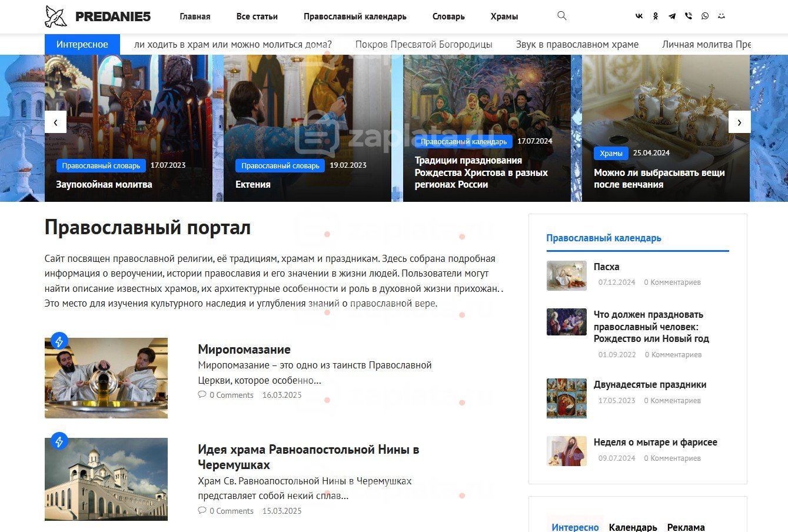The width and height of the screenshot is (788, 532).
Task: Click Храмы tag on венчания slide
Action: (x=611, y=153)
